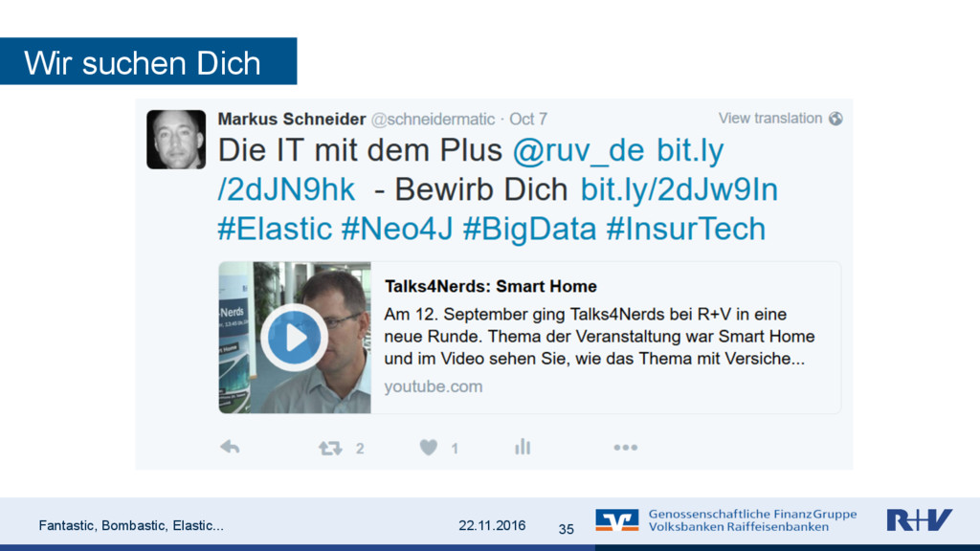Click the Talks4Nerds: Smart Home title

[x=491, y=286]
